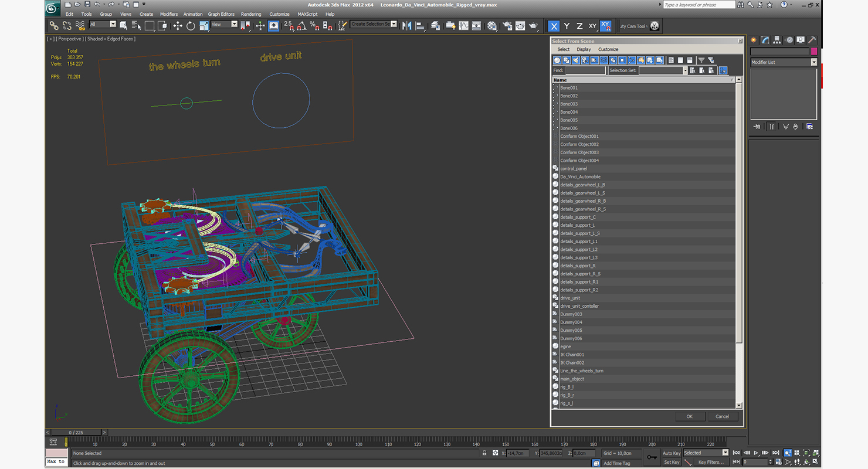Restrict transform to Y axis
Screen dimensions: 868x469
pos(567,26)
